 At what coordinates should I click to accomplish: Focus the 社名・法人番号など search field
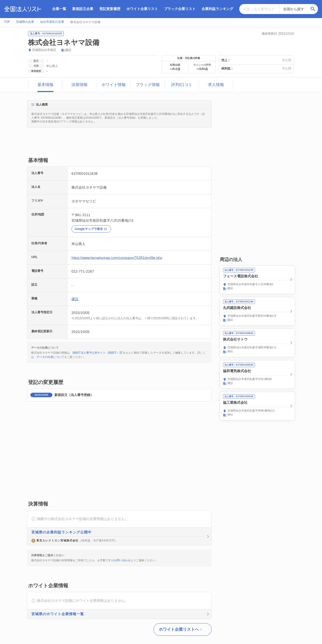(x=259, y=9)
